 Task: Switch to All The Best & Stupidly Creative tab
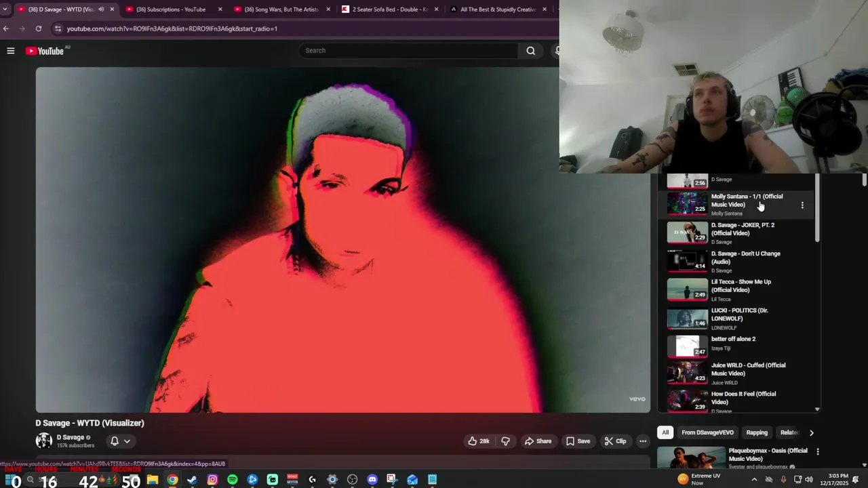498,9
